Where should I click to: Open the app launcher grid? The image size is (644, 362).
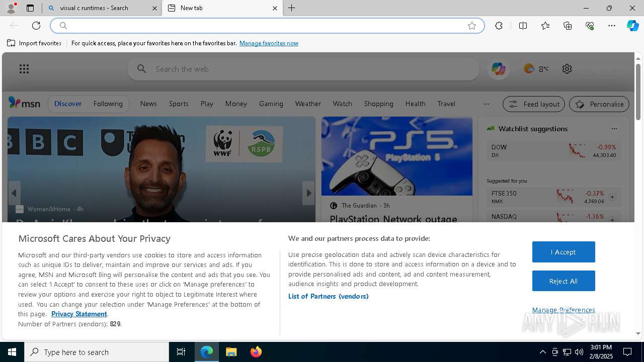pyautogui.click(x=24, y=69)
